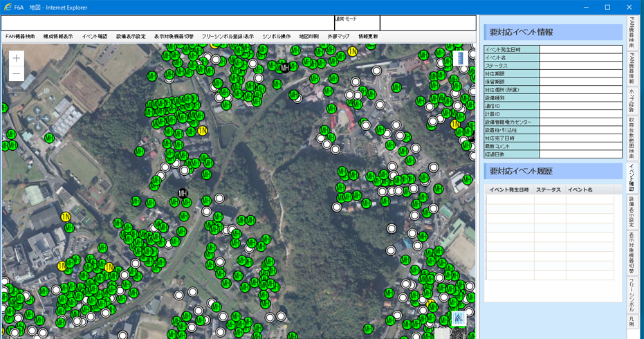Open 外部マップ from the menu bar

(x=339, y=37)
